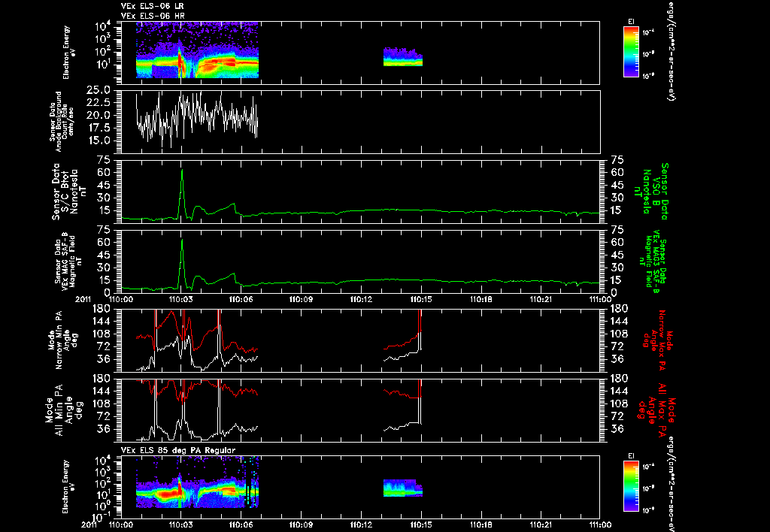Viewport: 770px width, 532px height.
Task: Click '110:18' under the 85 deg PA spectrogram
Action: click(481, 524)
